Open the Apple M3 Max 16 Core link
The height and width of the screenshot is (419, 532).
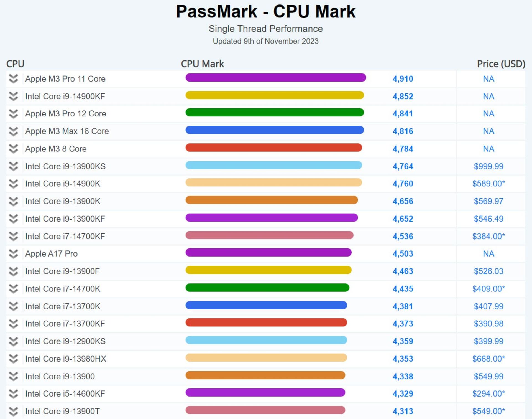pos(67,131)
